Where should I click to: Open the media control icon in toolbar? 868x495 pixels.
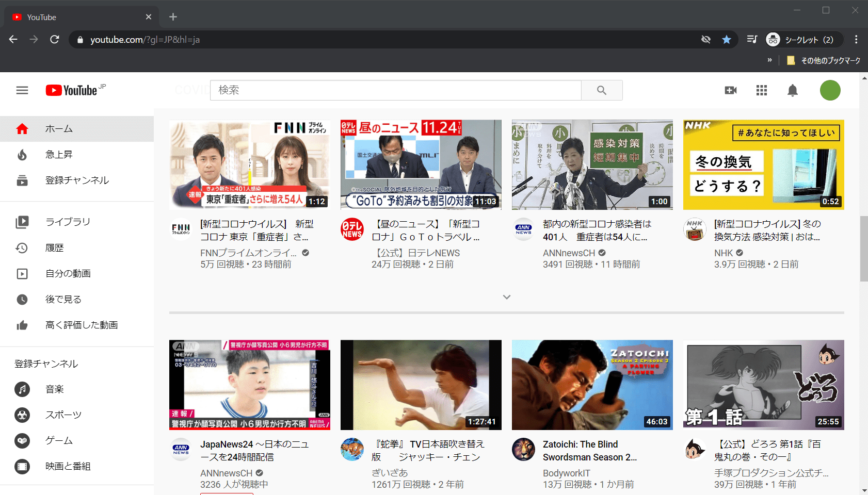(752, 40)
